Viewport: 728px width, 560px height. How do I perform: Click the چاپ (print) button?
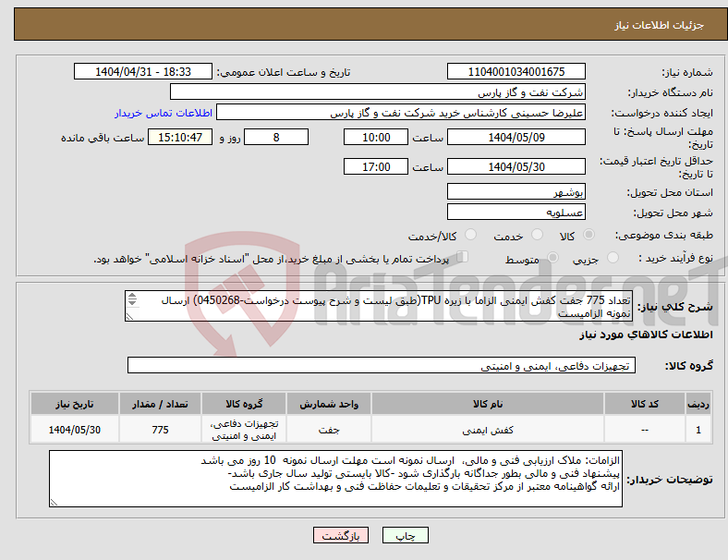click(405, 535)
